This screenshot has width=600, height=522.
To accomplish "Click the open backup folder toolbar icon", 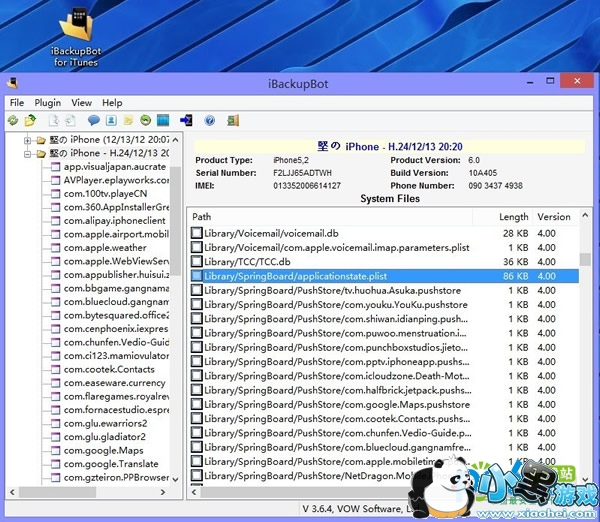I will 30,120.
